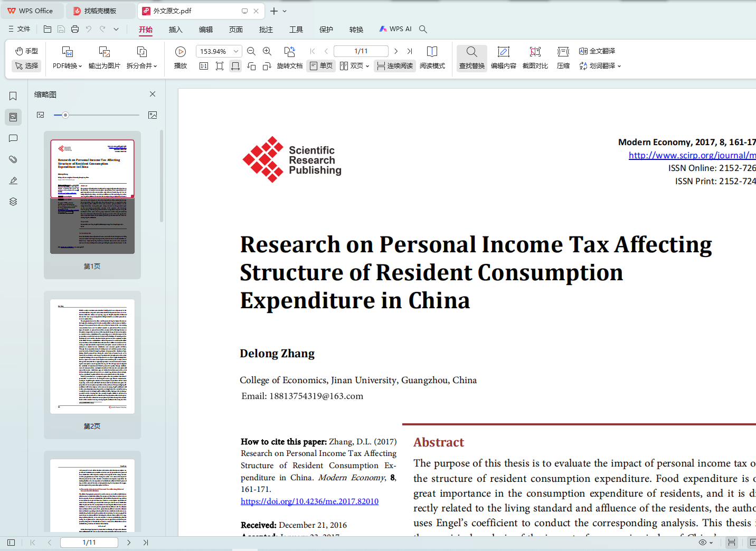Click the search icon in menu bar
This screenshot has height=551, width=756.
423,29
